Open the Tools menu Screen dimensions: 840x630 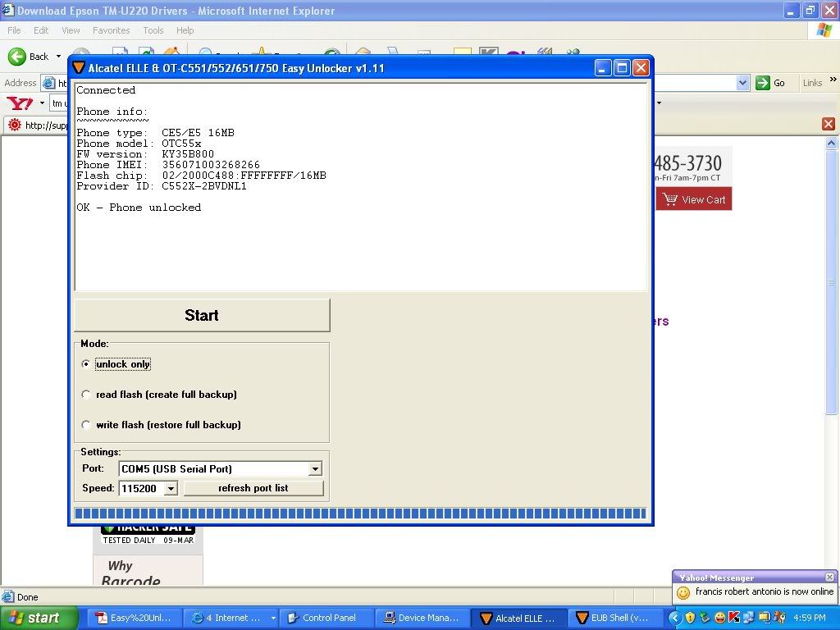153,30
